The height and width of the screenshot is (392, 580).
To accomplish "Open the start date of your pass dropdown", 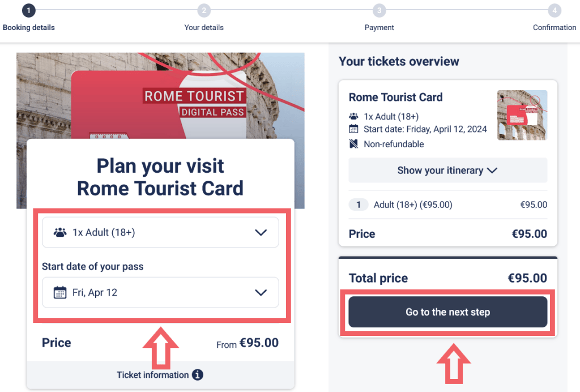I will pos(160,293).
